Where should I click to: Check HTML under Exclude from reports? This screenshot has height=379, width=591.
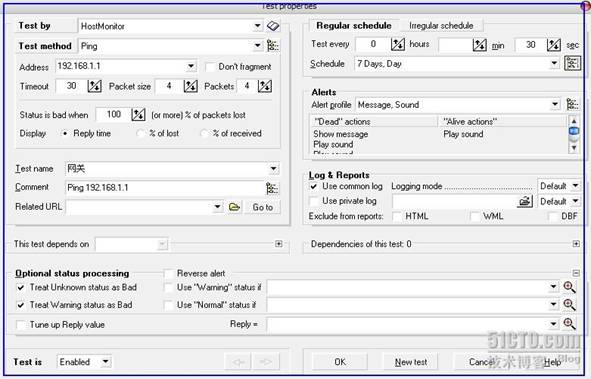pos(397,216)
